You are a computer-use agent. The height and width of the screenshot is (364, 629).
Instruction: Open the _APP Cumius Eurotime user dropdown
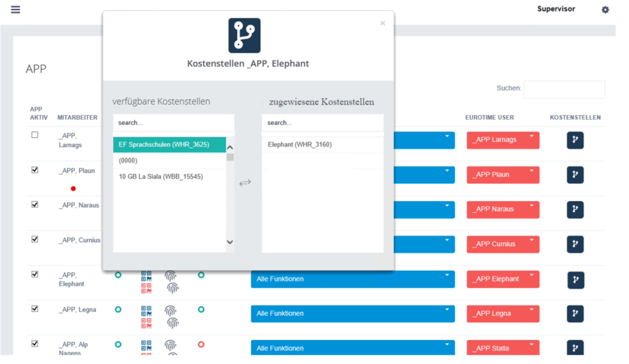(503, 244)
